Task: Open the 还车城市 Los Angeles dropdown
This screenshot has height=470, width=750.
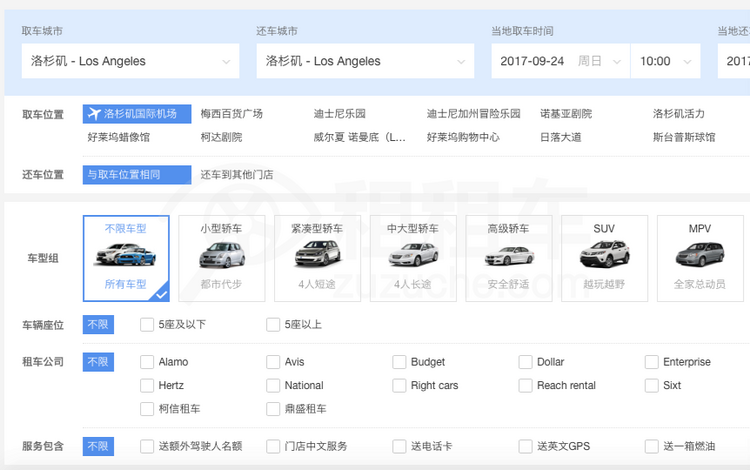Action: tap(365, 61)
